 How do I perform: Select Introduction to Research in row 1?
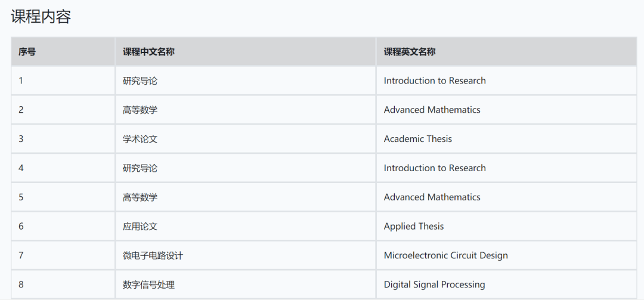click(x=435, y=81)
